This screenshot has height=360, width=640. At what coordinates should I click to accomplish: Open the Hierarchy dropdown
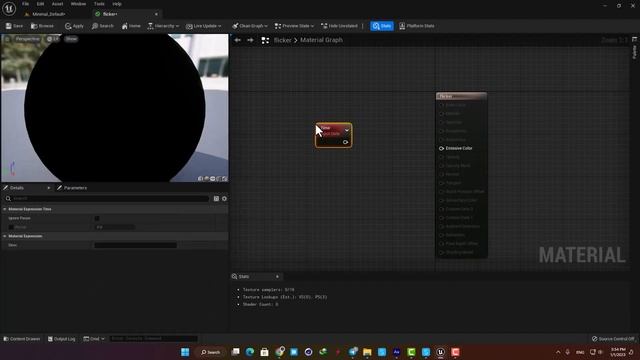tap(163, 26)
